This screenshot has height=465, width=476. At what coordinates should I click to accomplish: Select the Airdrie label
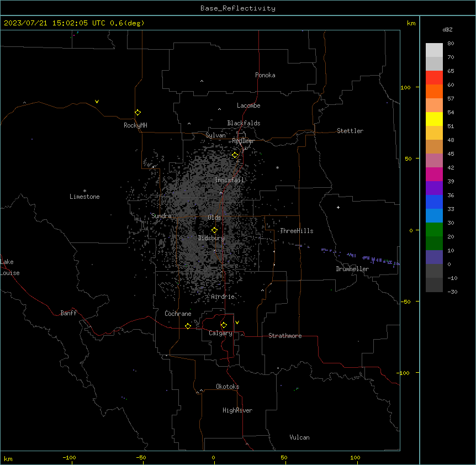(x=223, y=297)
